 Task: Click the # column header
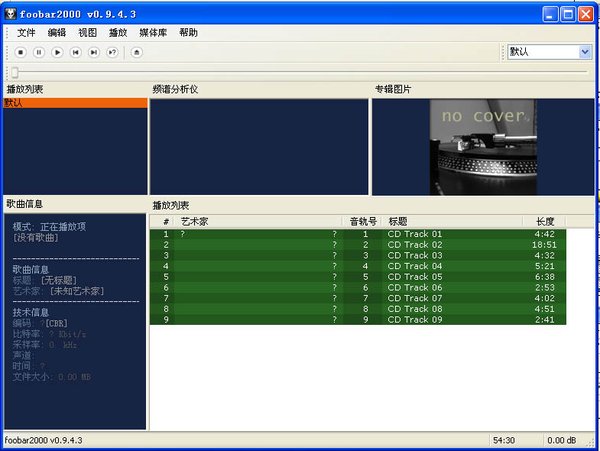pyautogui.click(x=166, y=221)
